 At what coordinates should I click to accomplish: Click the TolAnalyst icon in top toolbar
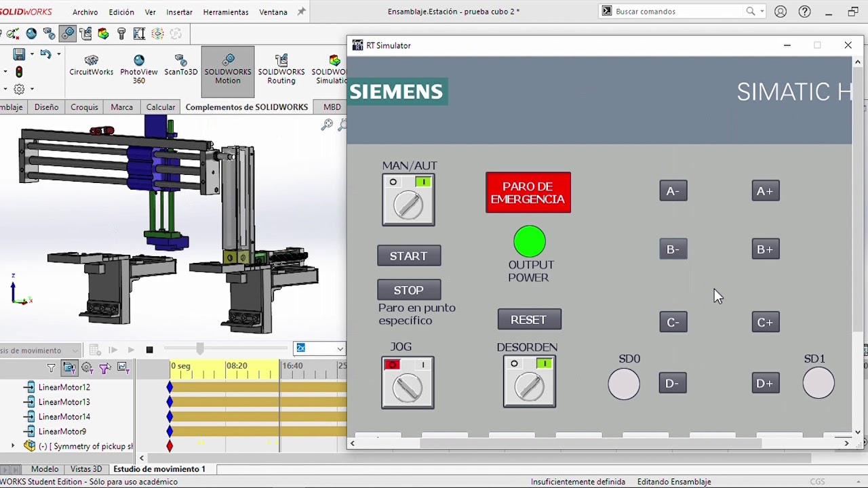pyautogui.click(x=139, y=33)
